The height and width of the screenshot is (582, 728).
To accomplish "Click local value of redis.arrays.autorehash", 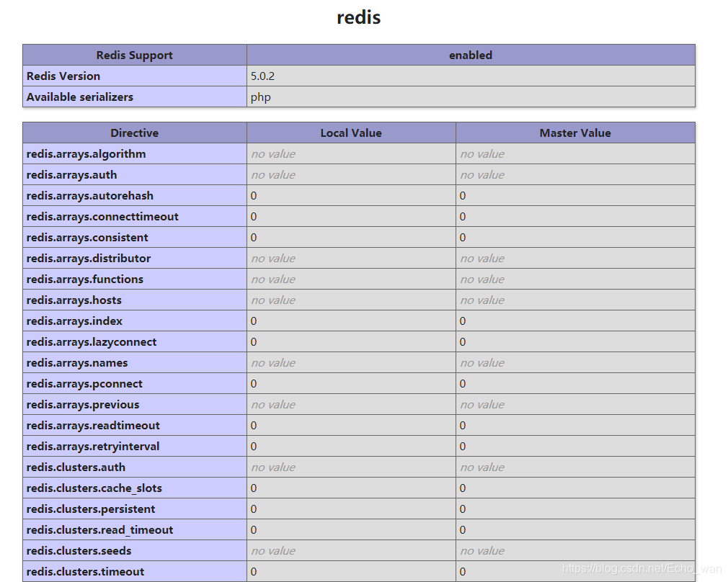I will pyautogui.click(x=254, y=196).
